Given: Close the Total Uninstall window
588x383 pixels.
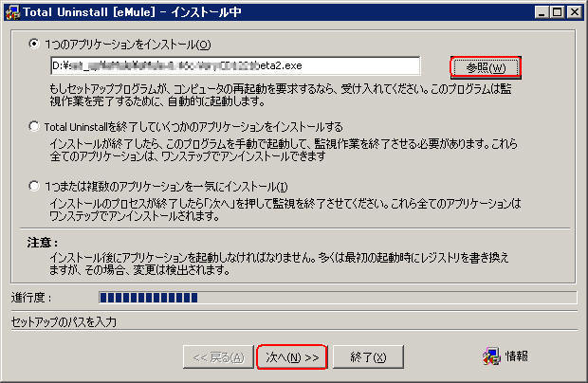Looking at the screenshot, I should pos(574,12).
